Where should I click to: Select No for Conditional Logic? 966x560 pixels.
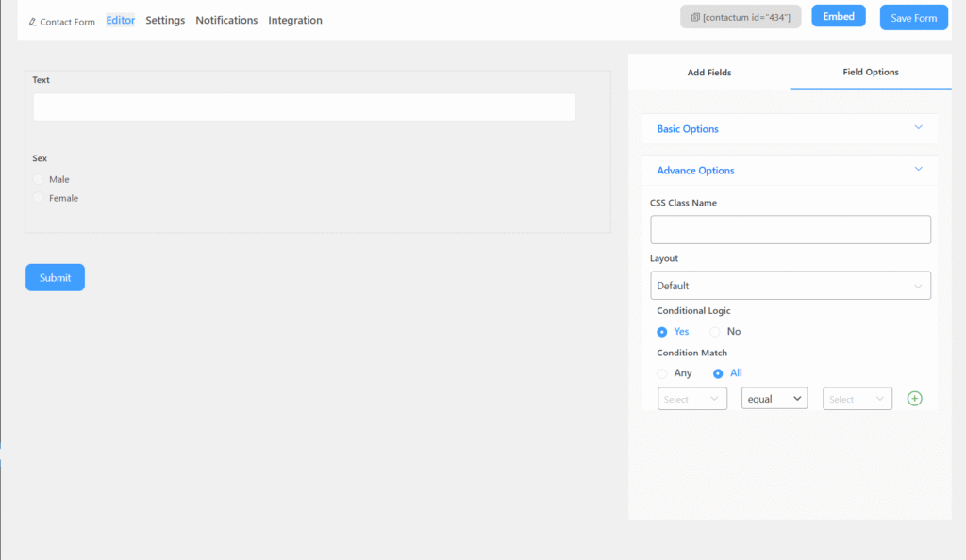pyautogui.click(x=715, y=332)
